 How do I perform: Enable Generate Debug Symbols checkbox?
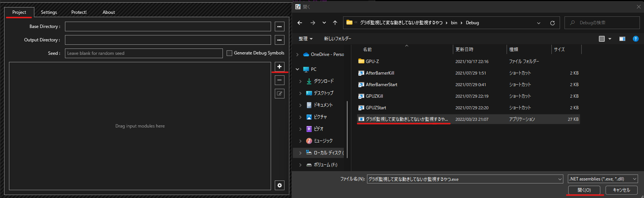(x=230, y=53)
